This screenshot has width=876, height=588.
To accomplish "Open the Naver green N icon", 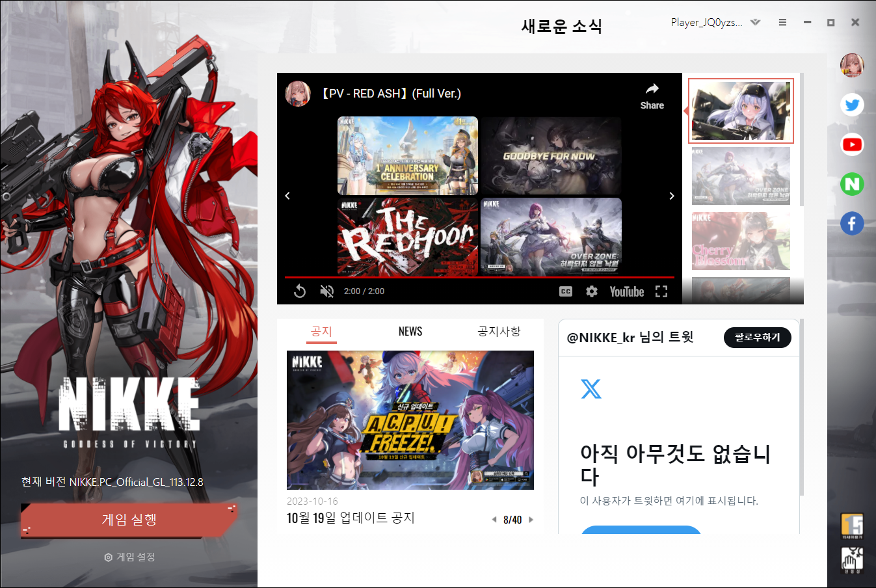I will point(852,184).
